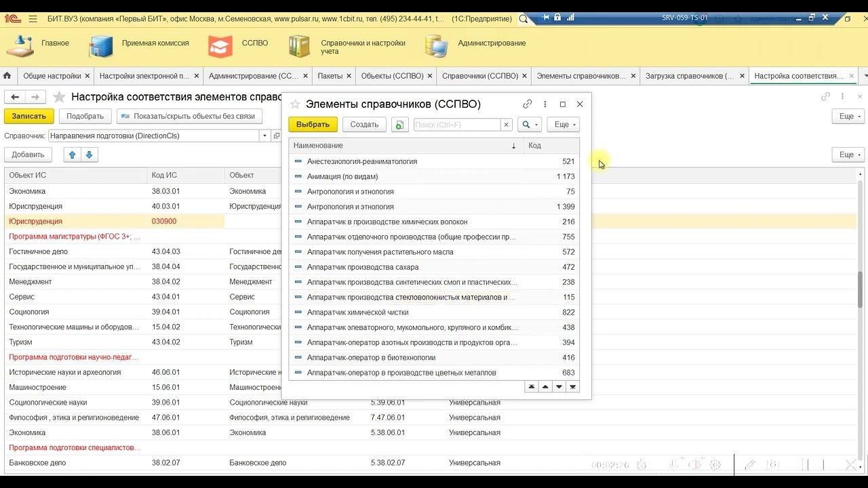Clear the dialog search field with X

tap(506, 125)
